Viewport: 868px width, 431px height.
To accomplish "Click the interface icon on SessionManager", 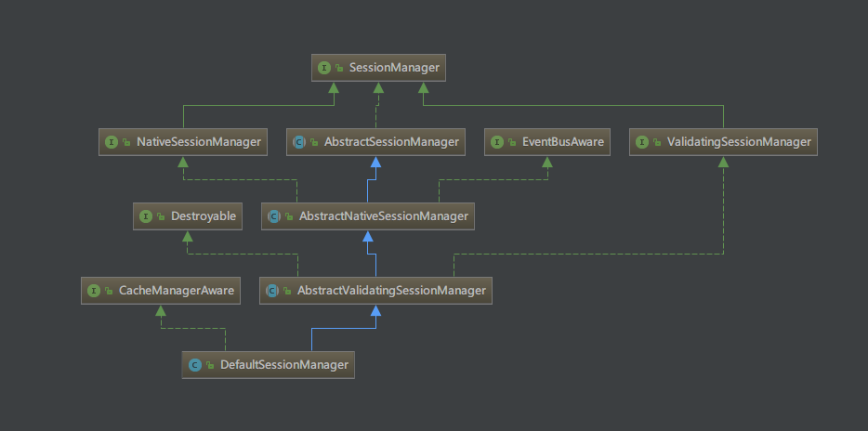I will (x=324, y=68).
